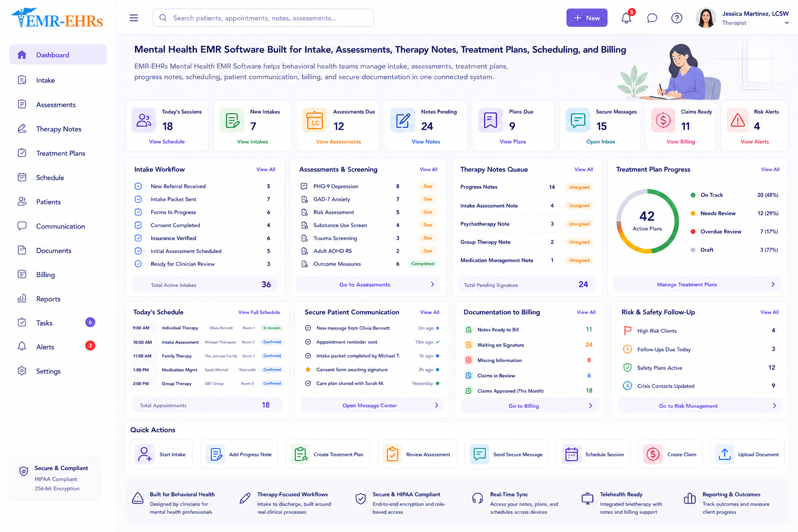
Task: Expand the Jessica Martinez profile dropdown arrow
Action: [787, 23]
